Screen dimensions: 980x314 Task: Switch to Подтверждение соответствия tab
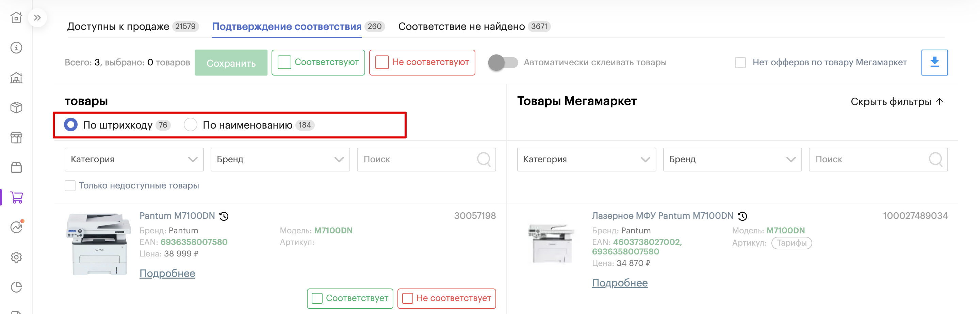click(287, 26)
